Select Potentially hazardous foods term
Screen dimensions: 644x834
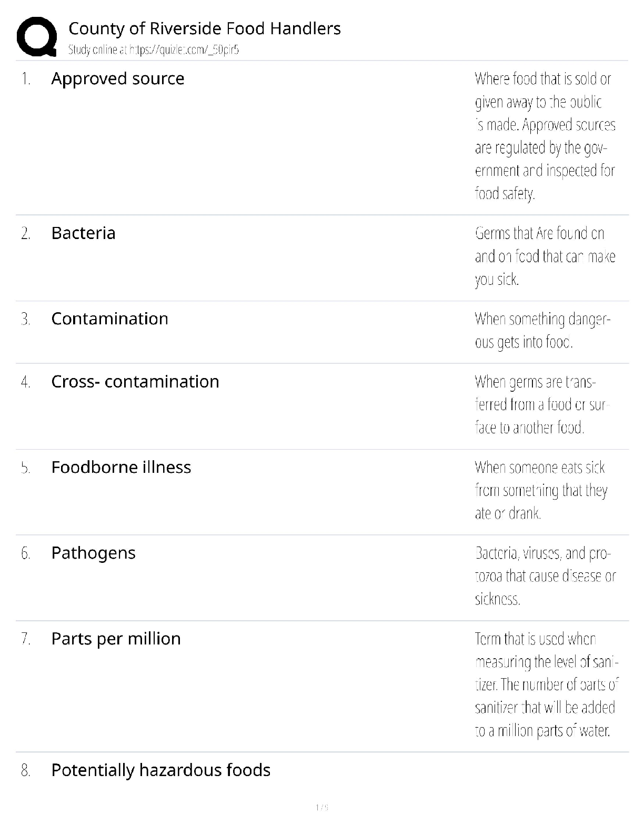(160, 770)
